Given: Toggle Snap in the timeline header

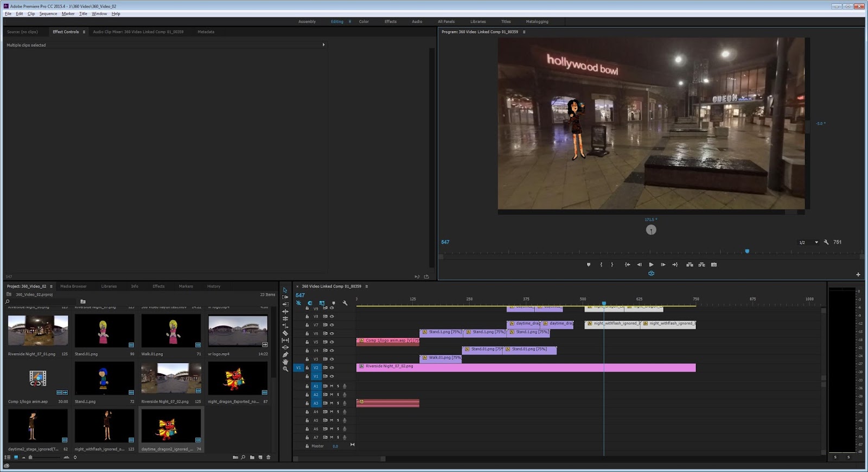Looking at the screenshot, I should 310,303.
